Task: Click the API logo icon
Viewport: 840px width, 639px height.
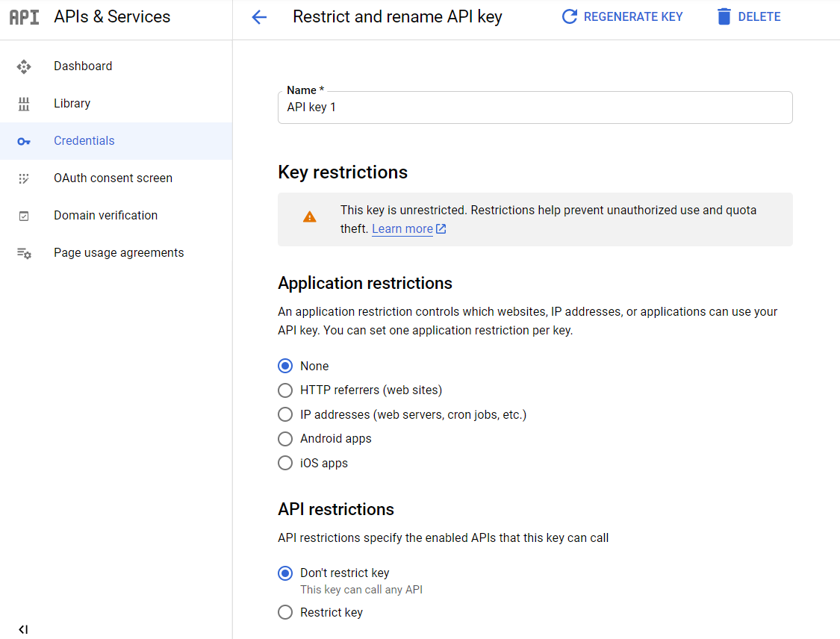Action: point(24,17)
